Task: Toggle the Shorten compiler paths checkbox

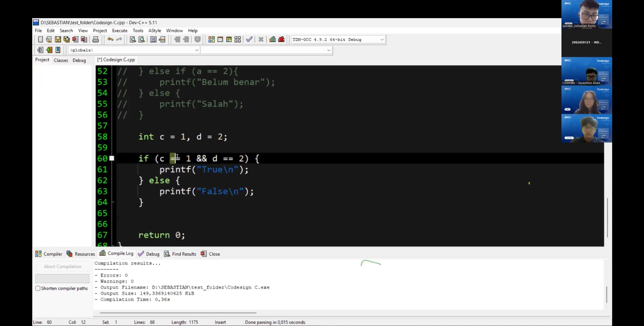Action: pyautogui.click(x=38, y=288)
